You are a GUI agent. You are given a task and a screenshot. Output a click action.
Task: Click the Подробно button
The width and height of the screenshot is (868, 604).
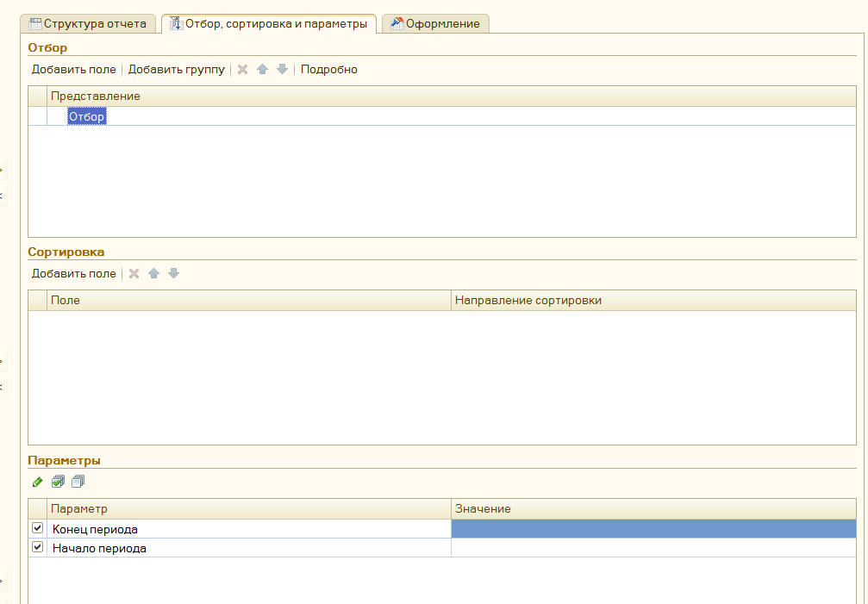(x=328, y=70)
